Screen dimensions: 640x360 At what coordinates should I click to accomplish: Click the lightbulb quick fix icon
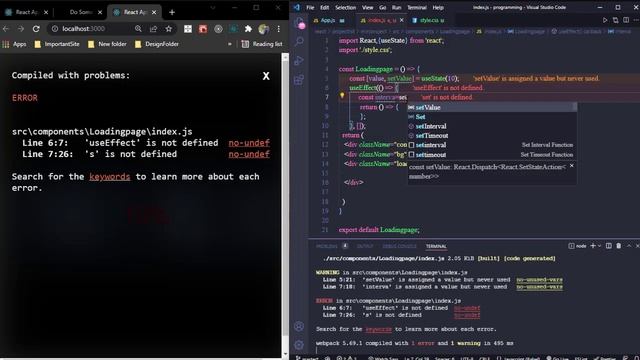tap(342, 96)
